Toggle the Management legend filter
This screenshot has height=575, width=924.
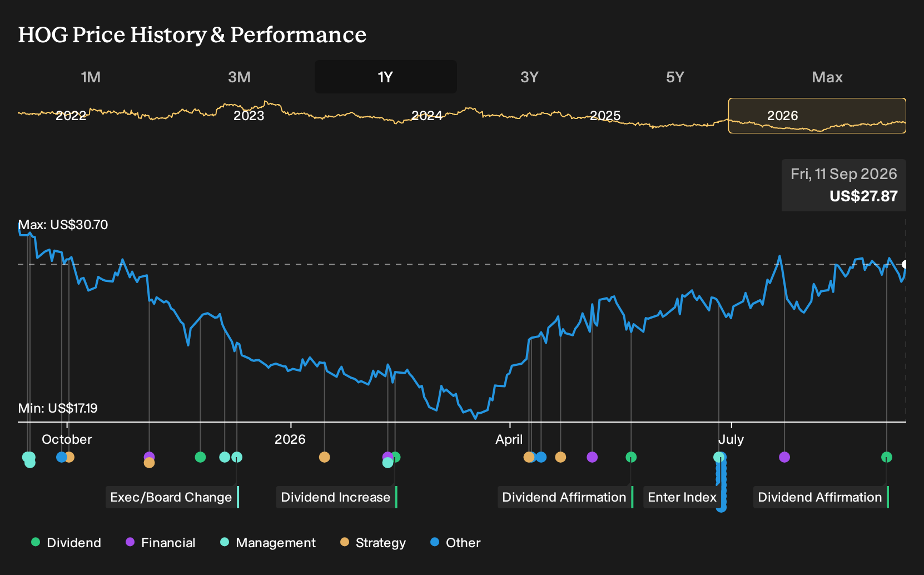pyautogui.click(x=268, y=543)
